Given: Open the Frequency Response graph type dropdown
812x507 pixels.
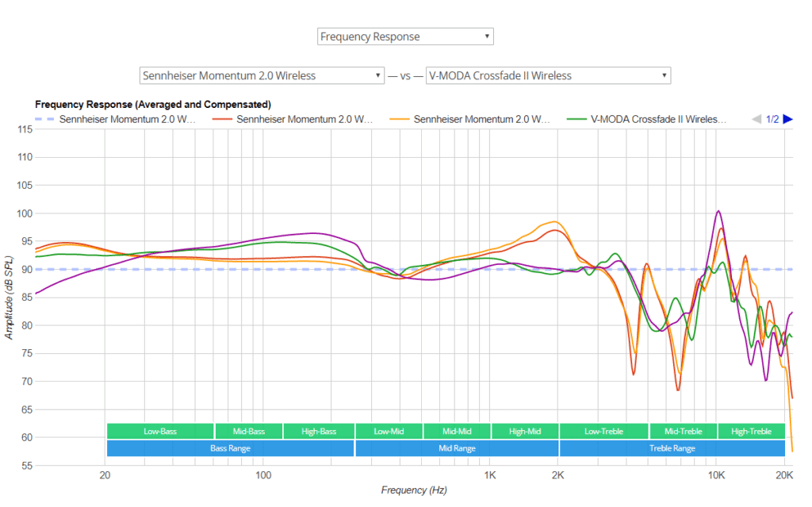Looking at the screenshot, I should 405,36.
